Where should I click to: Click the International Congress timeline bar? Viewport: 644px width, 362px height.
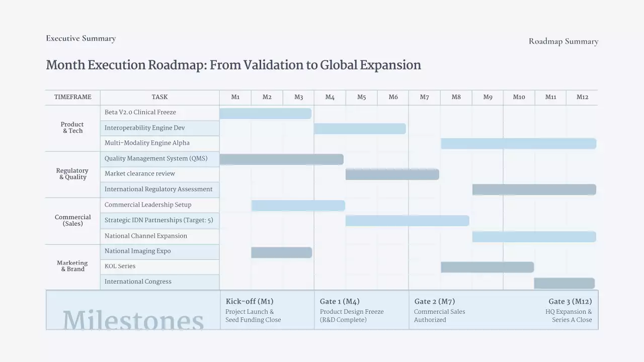(x=564, y=283)
